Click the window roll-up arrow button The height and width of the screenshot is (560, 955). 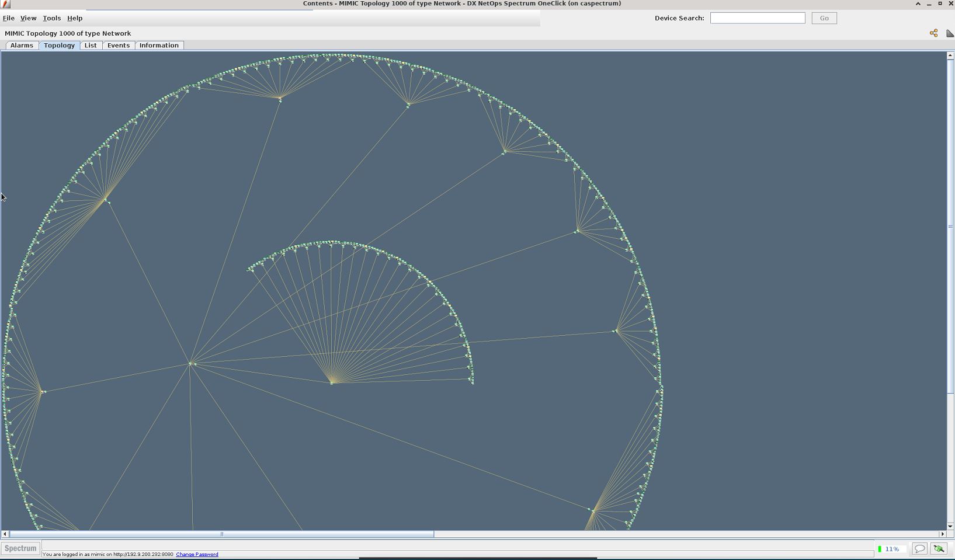[x=918, y=4]
